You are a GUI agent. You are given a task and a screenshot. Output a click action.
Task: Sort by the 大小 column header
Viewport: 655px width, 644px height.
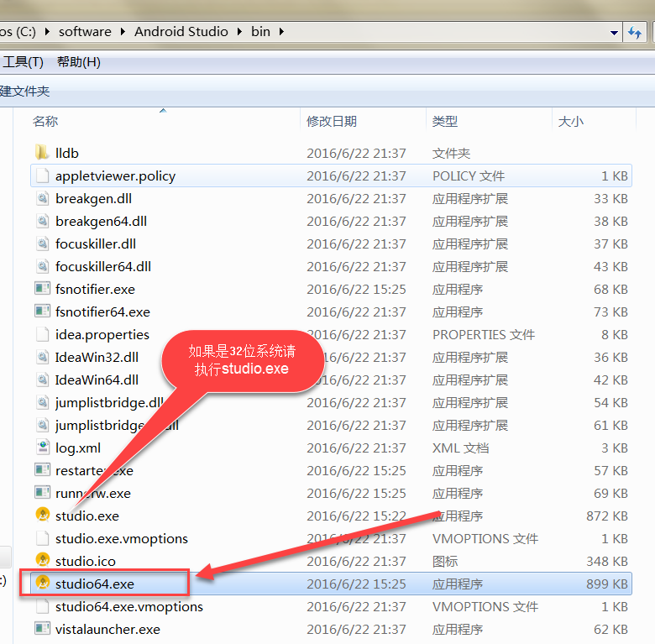point(571,121)
